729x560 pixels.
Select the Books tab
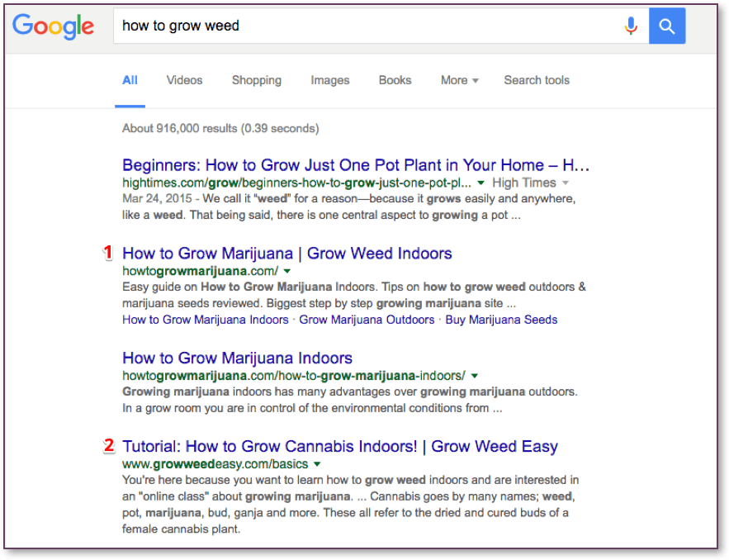pos(395,80)
